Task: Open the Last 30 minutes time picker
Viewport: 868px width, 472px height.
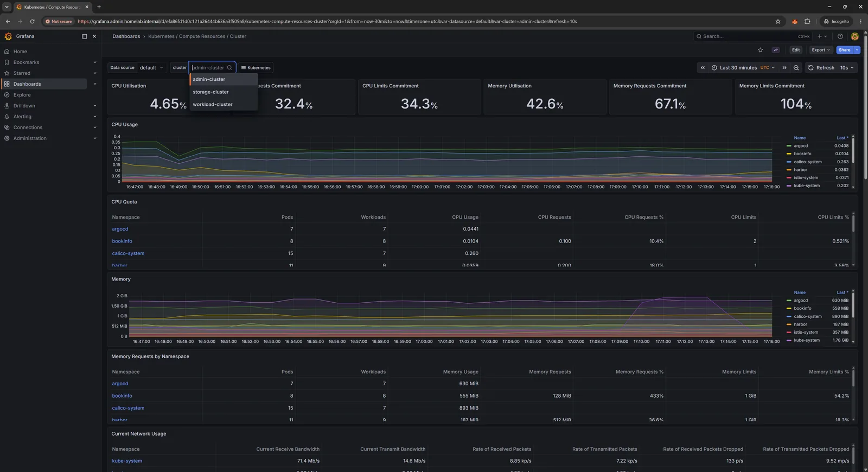Action: click(x=743, y=68)
